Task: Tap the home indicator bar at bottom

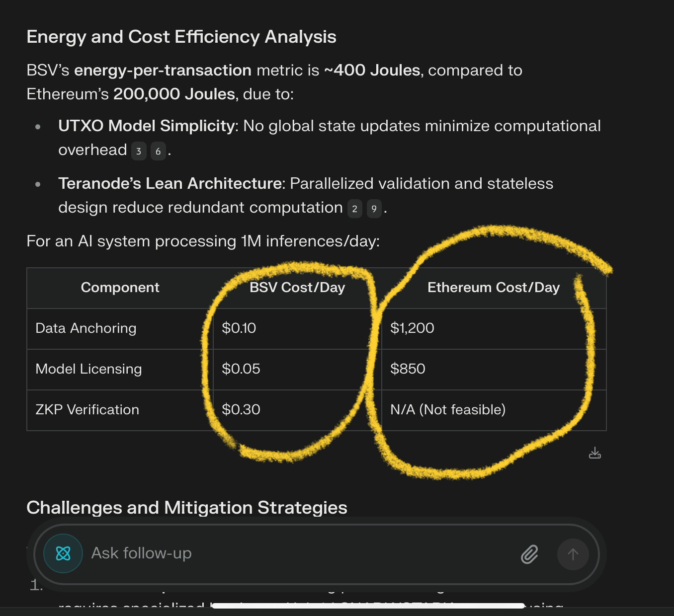Action: 368,606
